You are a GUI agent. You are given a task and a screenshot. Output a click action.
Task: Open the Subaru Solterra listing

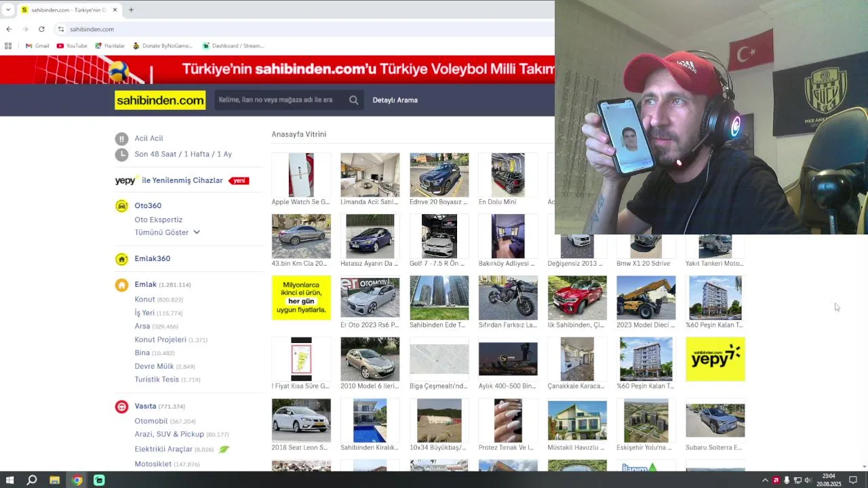(x=715, y=426)
